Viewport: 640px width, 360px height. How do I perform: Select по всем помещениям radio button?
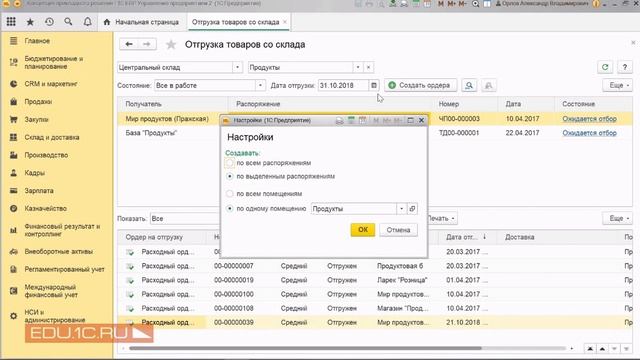(x=230, y=193)
